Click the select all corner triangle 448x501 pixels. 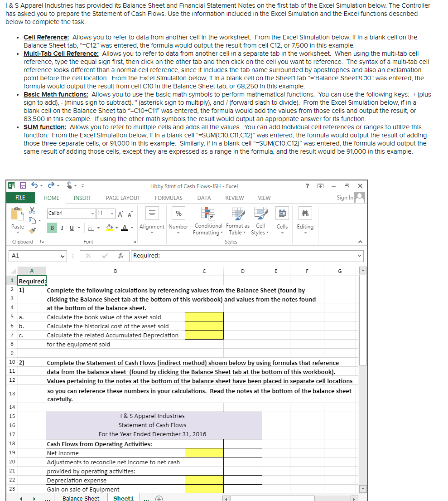pos(12,271)
